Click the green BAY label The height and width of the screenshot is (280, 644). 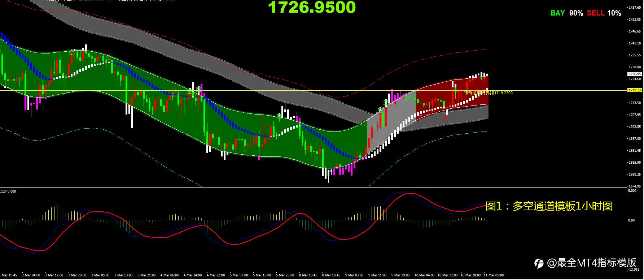coord(557,13)
